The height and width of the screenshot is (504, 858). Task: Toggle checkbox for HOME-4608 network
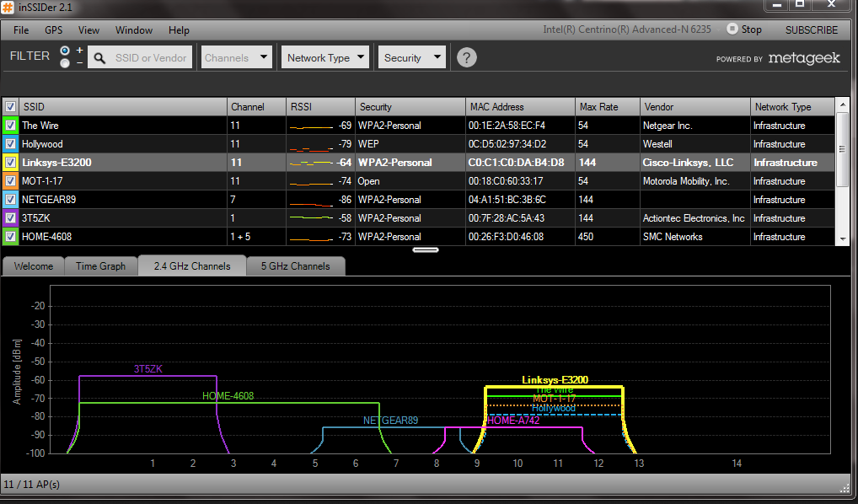point(10,236)
